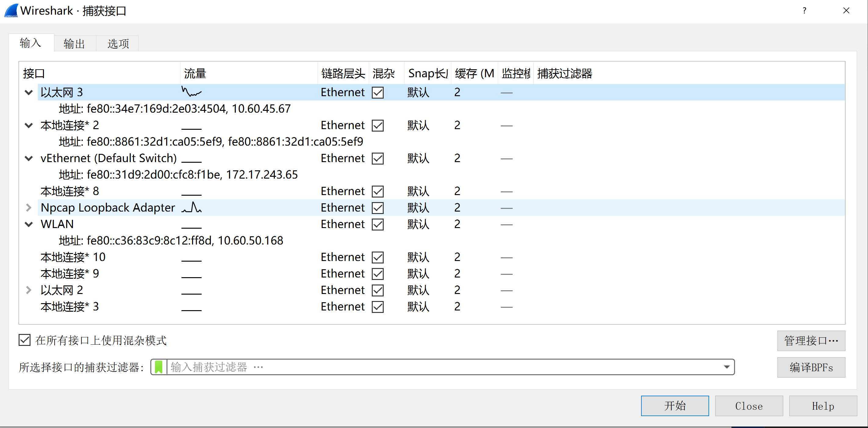Viewport: 868px width, 428px height.
Task: Click the Close button
Action: (749, 406)
